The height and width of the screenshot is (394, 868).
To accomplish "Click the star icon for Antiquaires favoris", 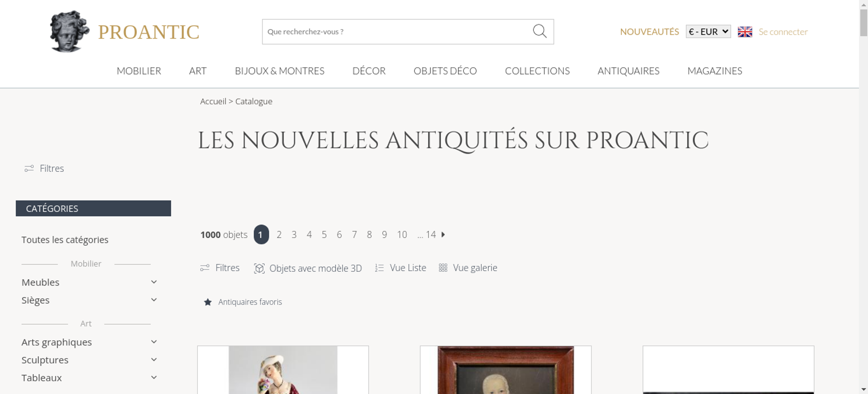I will (208, 302).
